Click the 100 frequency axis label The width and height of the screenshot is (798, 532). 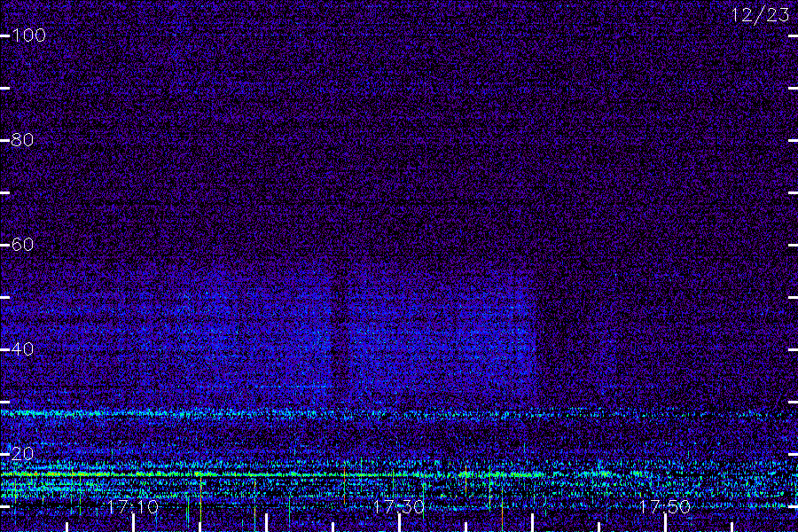pos(28,35)
